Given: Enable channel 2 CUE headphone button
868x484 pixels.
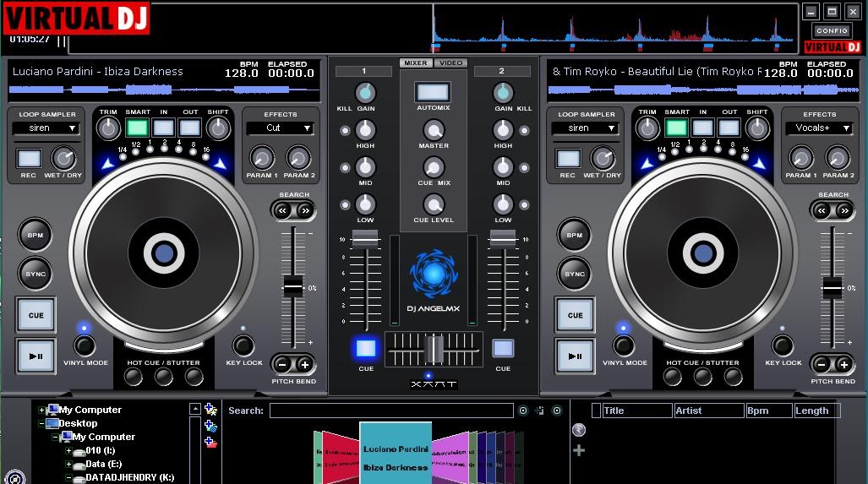Looking at the screenshot, I should click(x=503, y=349).
